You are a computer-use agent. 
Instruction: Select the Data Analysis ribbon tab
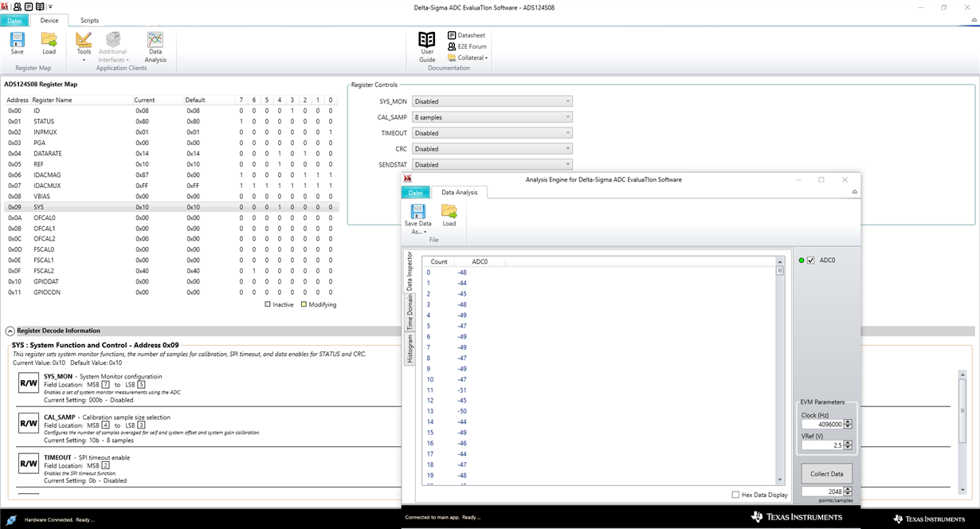coord(460,193)
